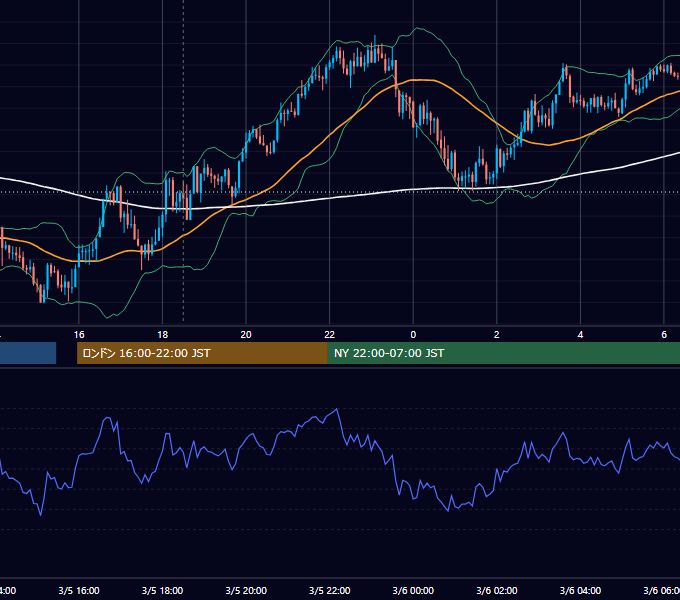Click the 6 hour label on price chart axis
Viewport: 680px width, 600px height.
[x=664, y=335]
